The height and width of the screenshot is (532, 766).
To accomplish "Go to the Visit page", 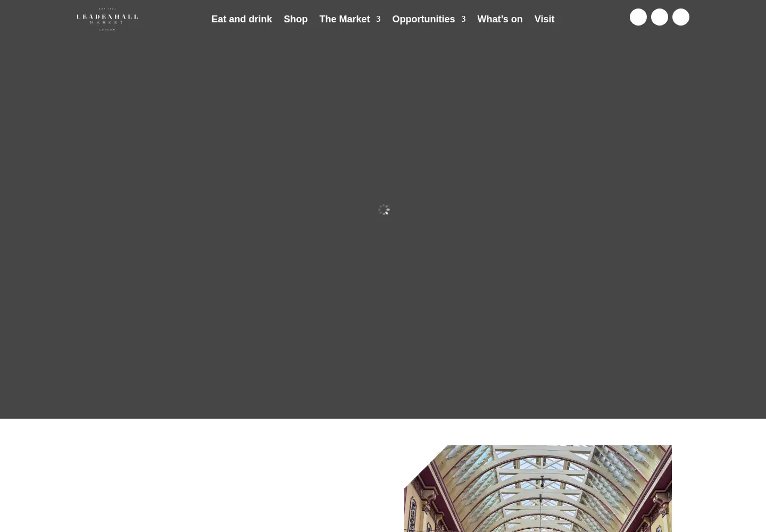I will [544, 19].
